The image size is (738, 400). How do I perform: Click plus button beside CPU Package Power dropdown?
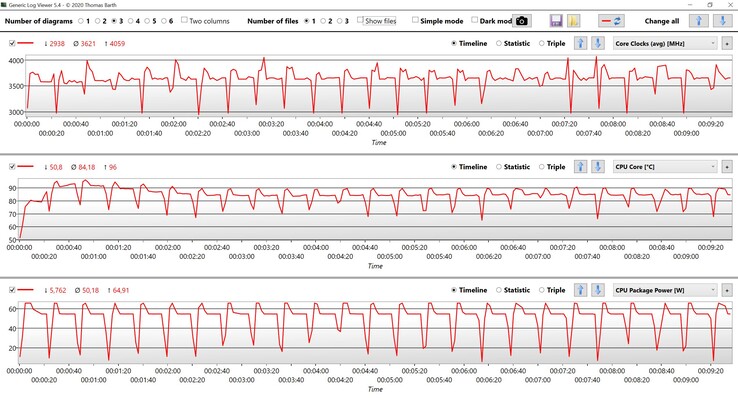point(726,289)
